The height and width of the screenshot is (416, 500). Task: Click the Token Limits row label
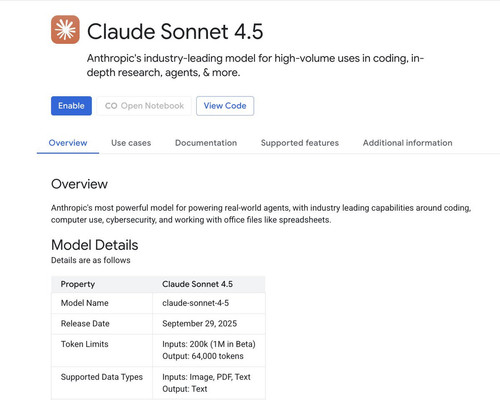[x=85, y=344]
